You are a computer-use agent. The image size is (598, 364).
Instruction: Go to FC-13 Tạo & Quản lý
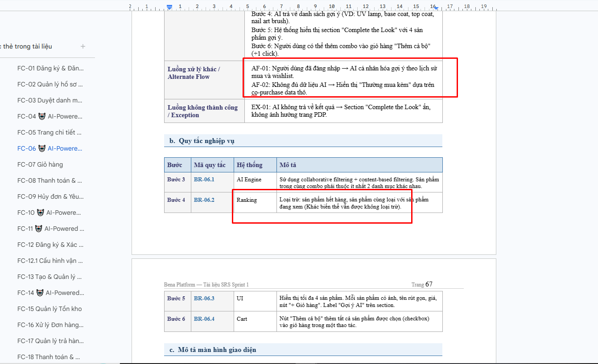[x=49, y=277]
